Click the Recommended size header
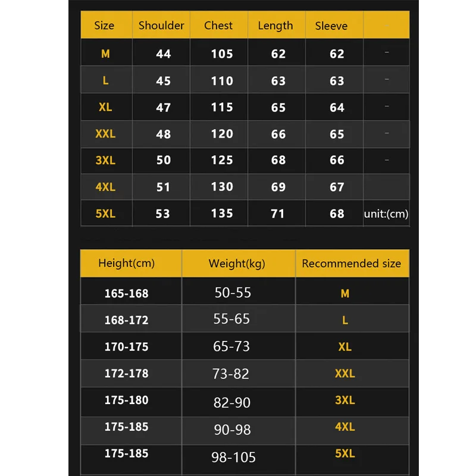The width and height of the screenshot is (476, 476). coord(351,264)
